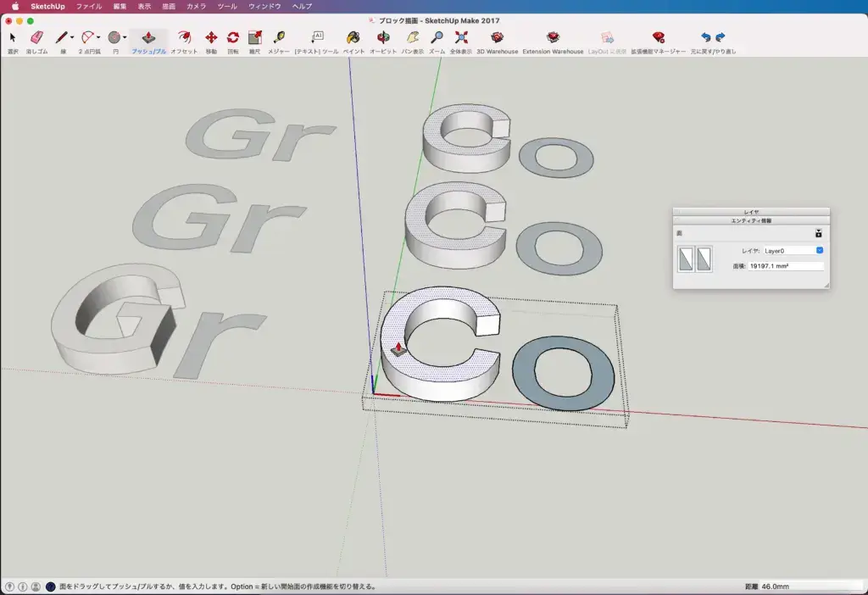Open the ツール menu

tap(227, 7)
